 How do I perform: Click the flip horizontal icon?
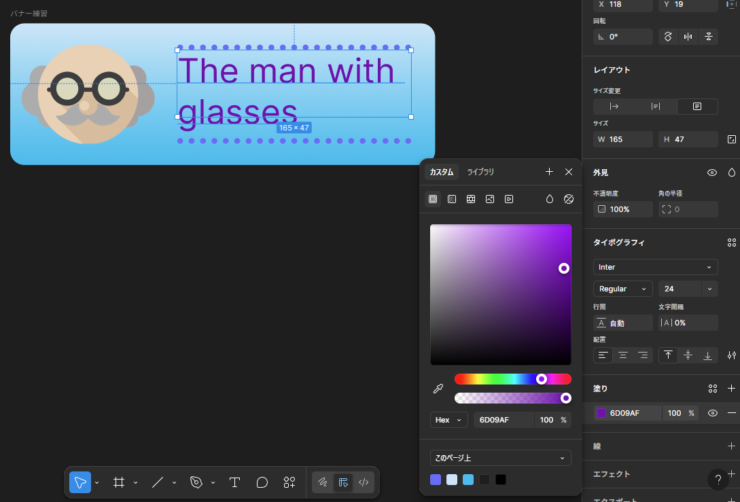pos(688,36)
